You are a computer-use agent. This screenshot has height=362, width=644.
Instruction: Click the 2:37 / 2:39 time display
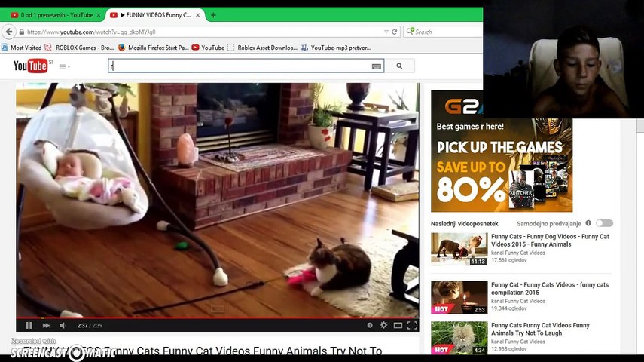pyautogui.click(x=90, y=325)
